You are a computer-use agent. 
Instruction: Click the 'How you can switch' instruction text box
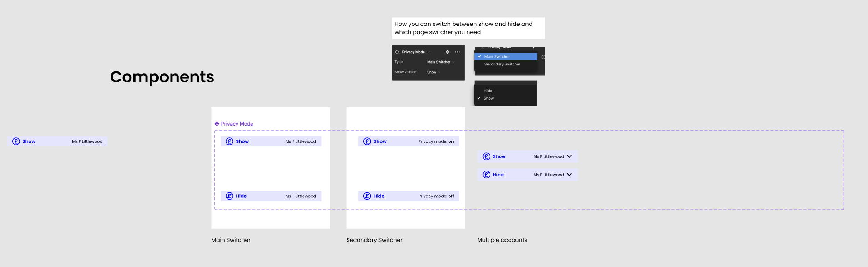468,28
